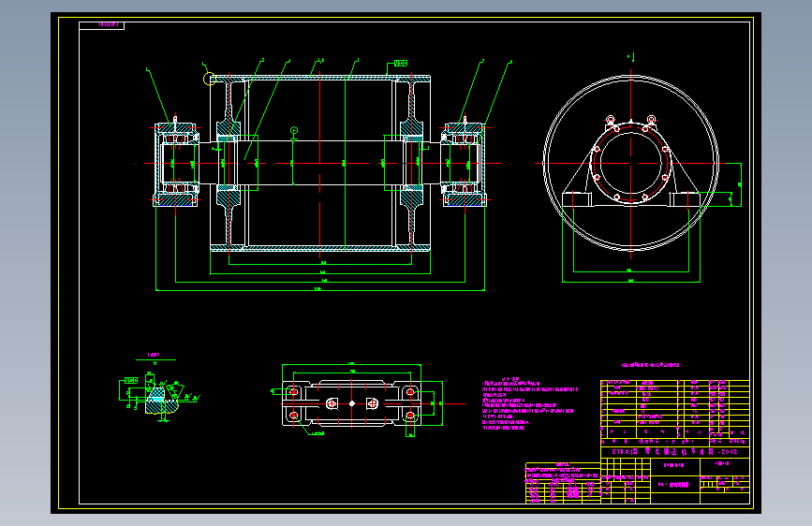Click the circled datum symbol above the shaft
812x526 pixels.
pos(294,130)
